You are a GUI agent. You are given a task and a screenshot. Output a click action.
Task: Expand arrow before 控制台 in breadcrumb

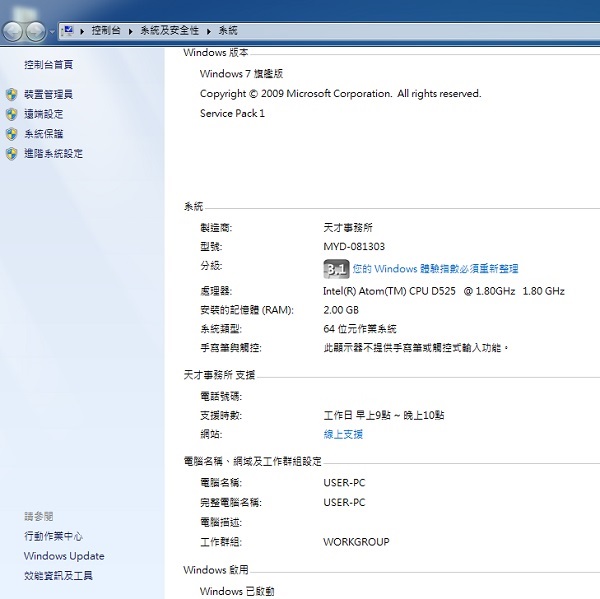point(82,31)
